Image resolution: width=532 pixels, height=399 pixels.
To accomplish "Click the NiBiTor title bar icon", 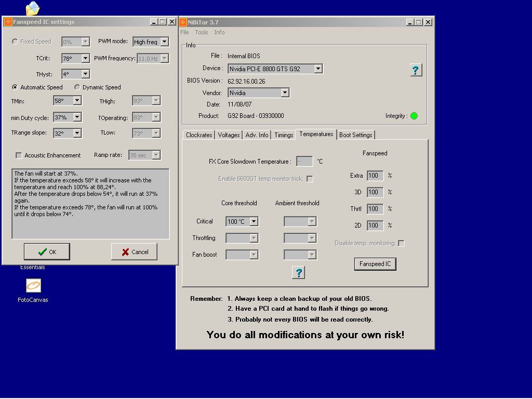I will pyautogui.click(x=183, y=22).
